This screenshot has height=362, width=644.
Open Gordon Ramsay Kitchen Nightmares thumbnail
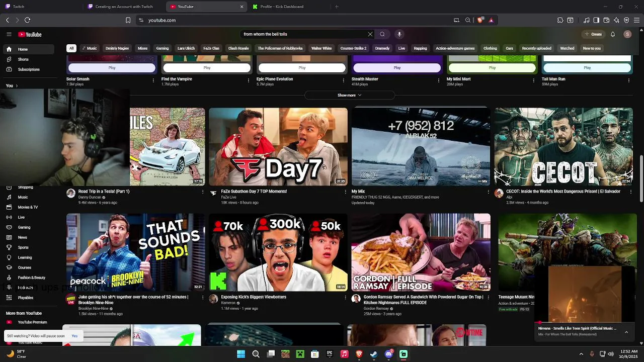click(x=421, y=252)
